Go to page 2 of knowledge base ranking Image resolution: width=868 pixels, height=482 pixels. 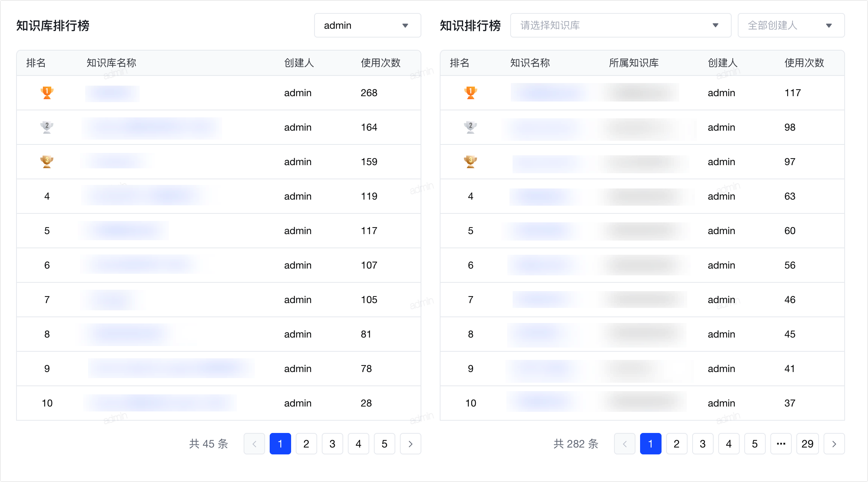(306, 444)
